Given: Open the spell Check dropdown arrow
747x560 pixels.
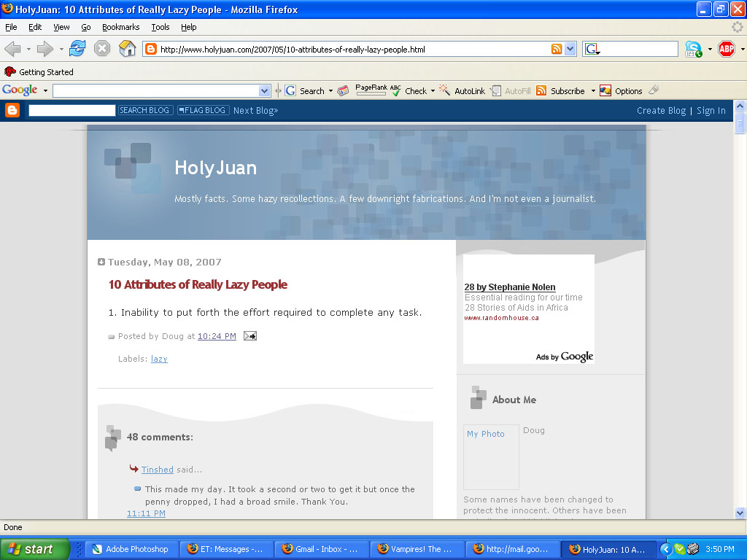Looking at the screenshot, I should tap(433, 91).
